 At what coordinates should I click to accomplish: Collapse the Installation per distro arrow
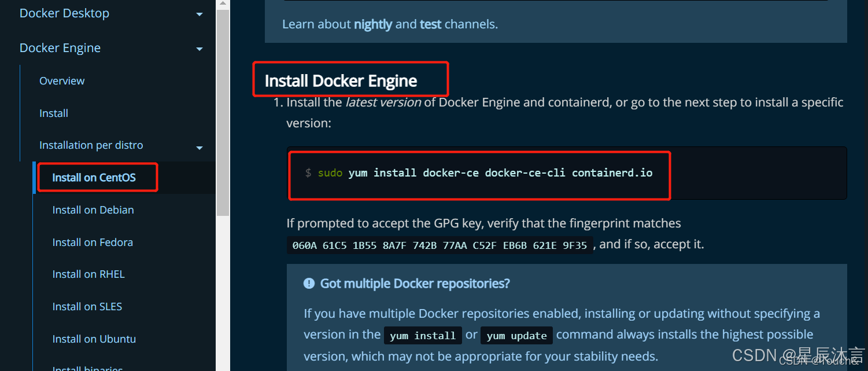(x=200, y=148)
